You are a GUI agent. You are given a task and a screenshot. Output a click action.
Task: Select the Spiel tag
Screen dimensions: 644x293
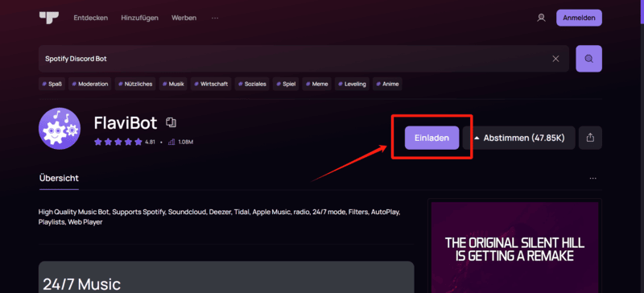pyautogui.click(x=286, y=84)
